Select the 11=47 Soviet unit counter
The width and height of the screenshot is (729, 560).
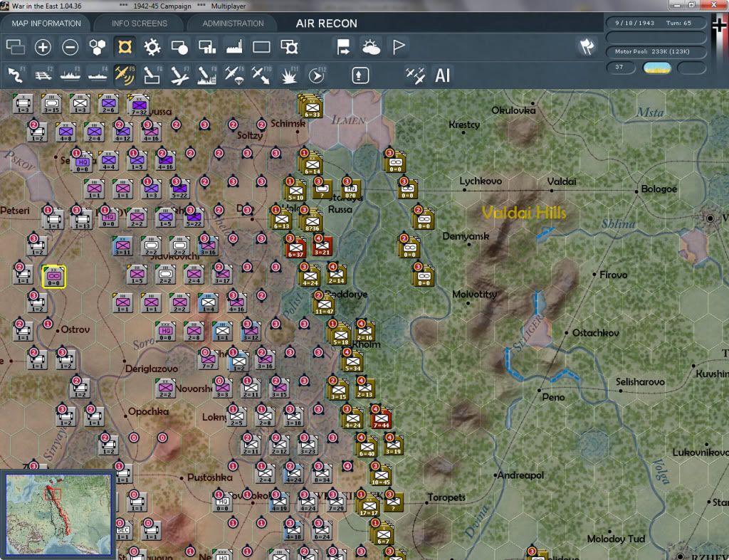point(324,303)
